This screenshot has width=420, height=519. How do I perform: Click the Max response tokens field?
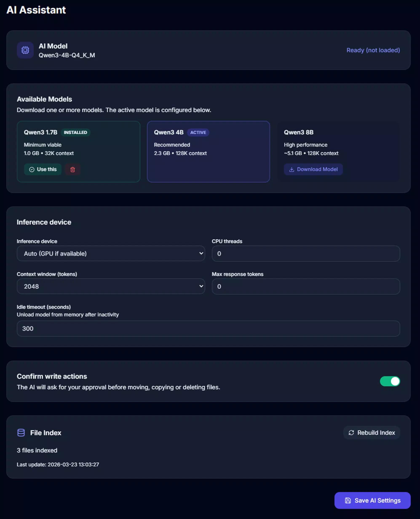point(306,286)
